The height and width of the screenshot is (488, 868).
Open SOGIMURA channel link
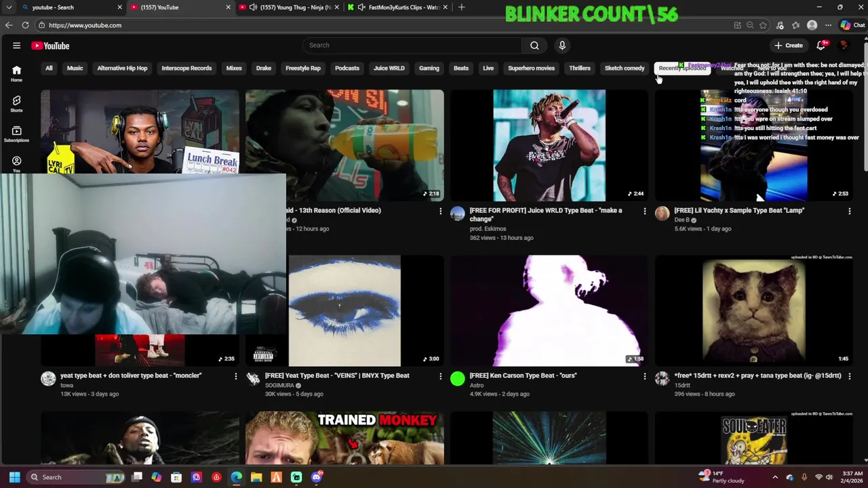pos(279,386)
